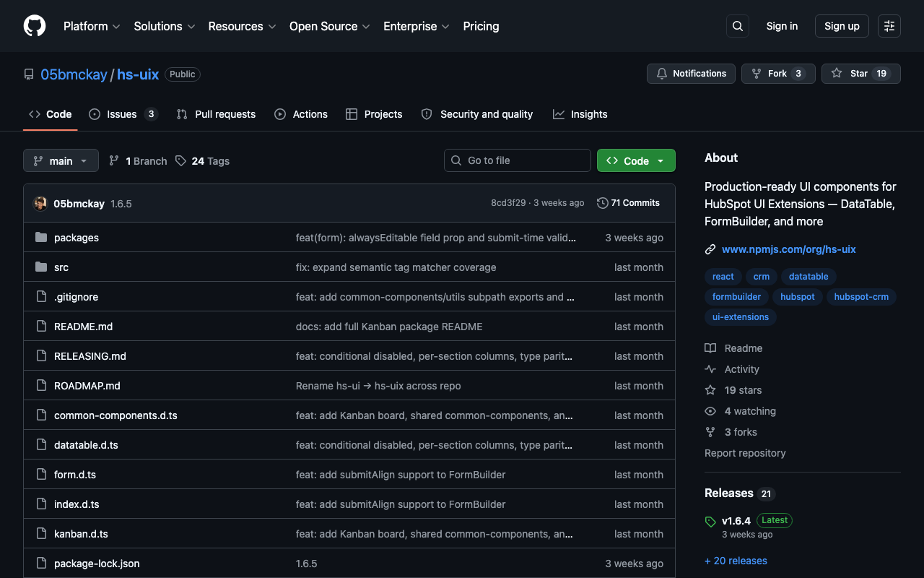
Task: Click the packages folder icon
Action: [41, 238]
